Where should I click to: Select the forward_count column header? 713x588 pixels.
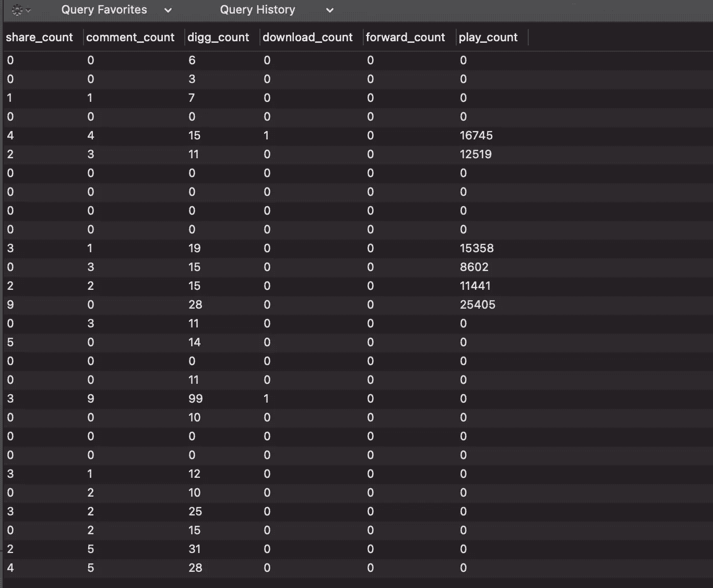pyautogui.click(x=405, y=38)
